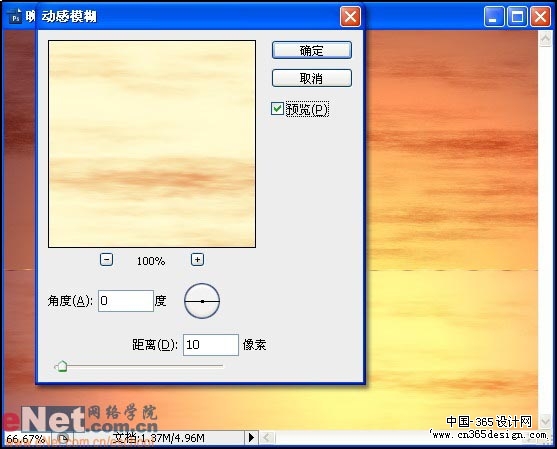Click the vertical scrollbar down arrow
The width and height of the screenshot is (557, 449).
[545, 422]
